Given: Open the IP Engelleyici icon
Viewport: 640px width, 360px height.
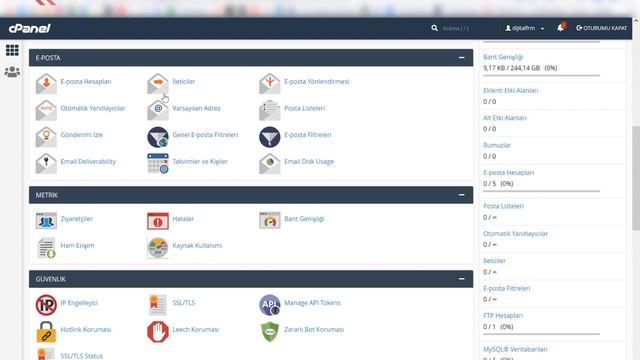Looking at the screenshot, I should coord(46,305).
